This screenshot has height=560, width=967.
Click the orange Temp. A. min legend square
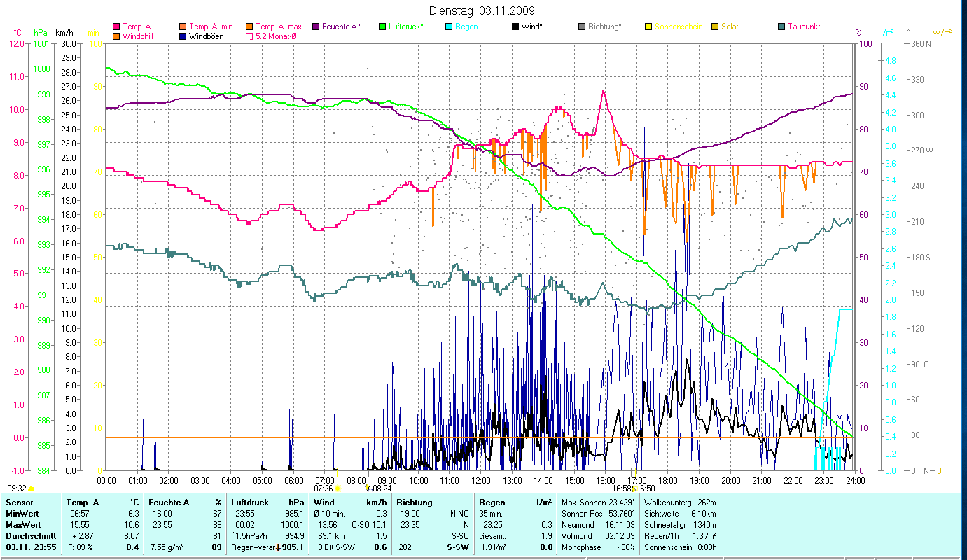[183, 27]
